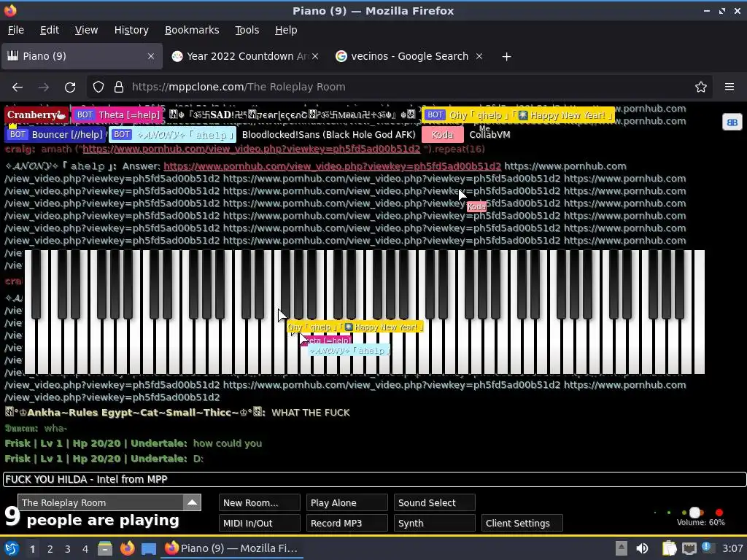The height and width of the screenshot is (560, 747).
Task: Close the vecinos Google Search tab
Action: point(479,56)
